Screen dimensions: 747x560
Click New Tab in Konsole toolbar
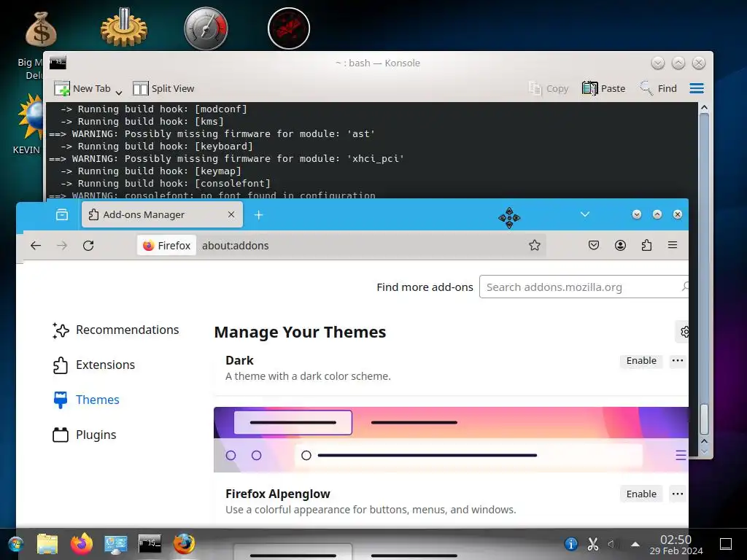coord(82,88)
